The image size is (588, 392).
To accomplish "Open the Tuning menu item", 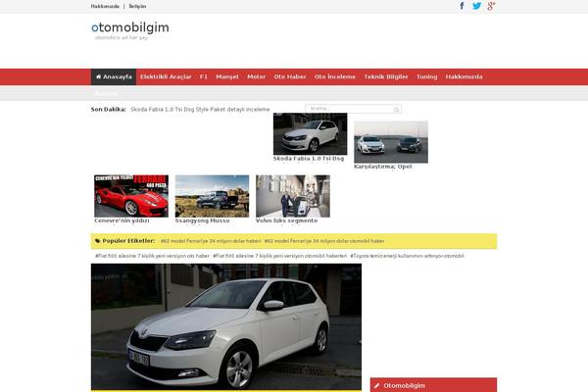I will coord(426,76).
